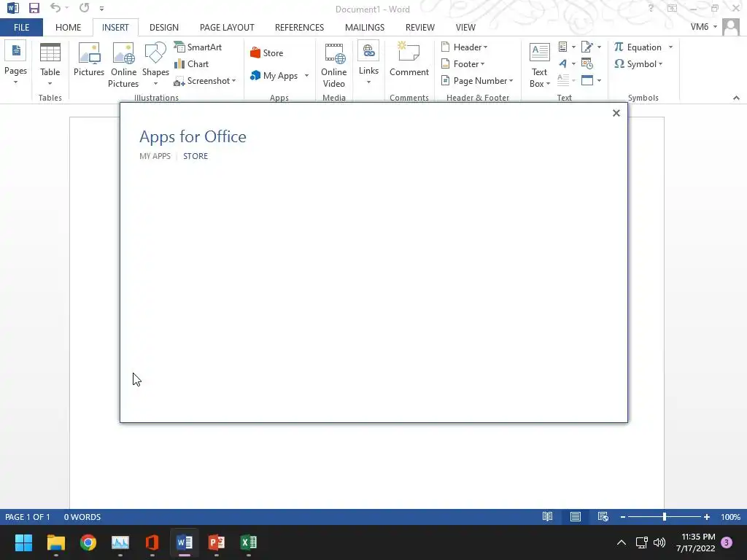Image resolution: width=747 pixels, height=560 pixels.
Task: Click the zoom slider handle
Action: (664, 517)
